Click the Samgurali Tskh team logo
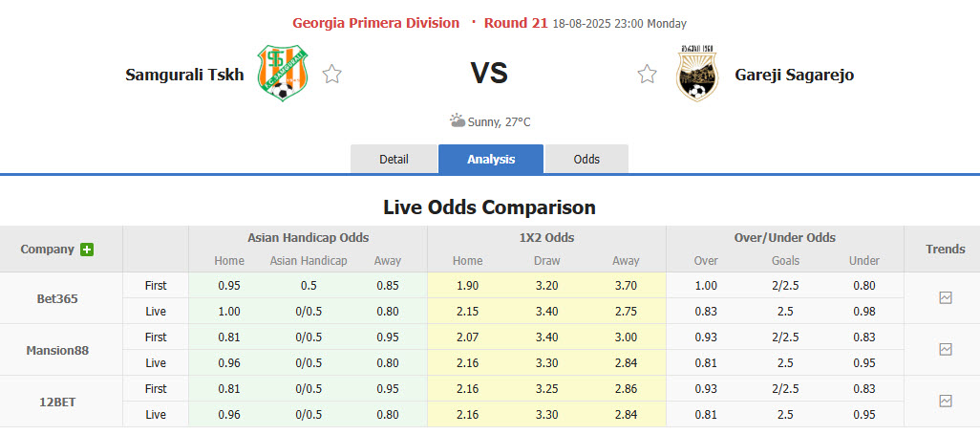980x435 pixels. coord(279,74)
